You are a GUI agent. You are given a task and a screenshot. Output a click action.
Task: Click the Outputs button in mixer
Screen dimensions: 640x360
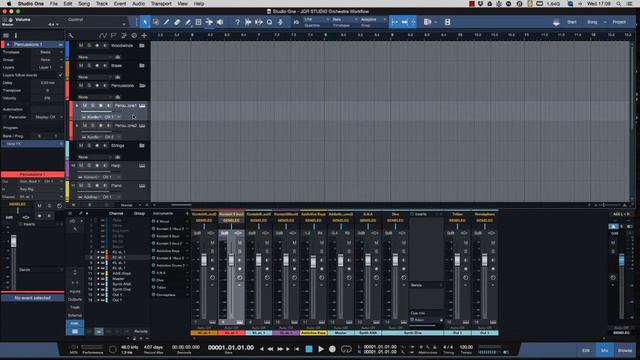(x=75, y=299)
